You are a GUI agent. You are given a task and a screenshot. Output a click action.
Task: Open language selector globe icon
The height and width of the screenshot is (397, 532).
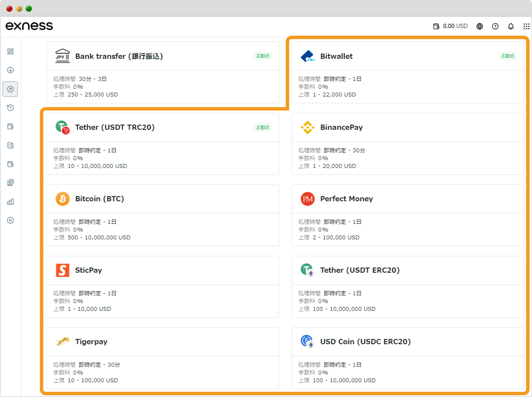point(479,26)
